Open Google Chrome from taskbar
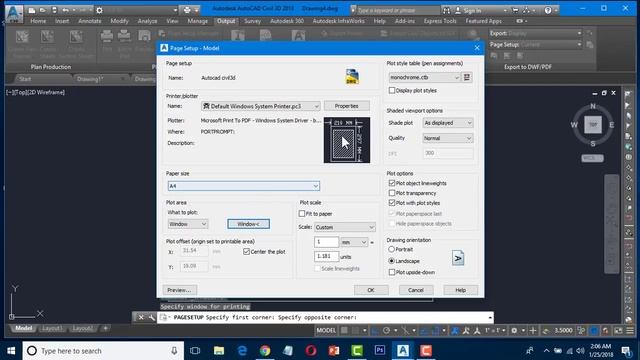This screenshot has width=640, height=360. pos(265,351)
